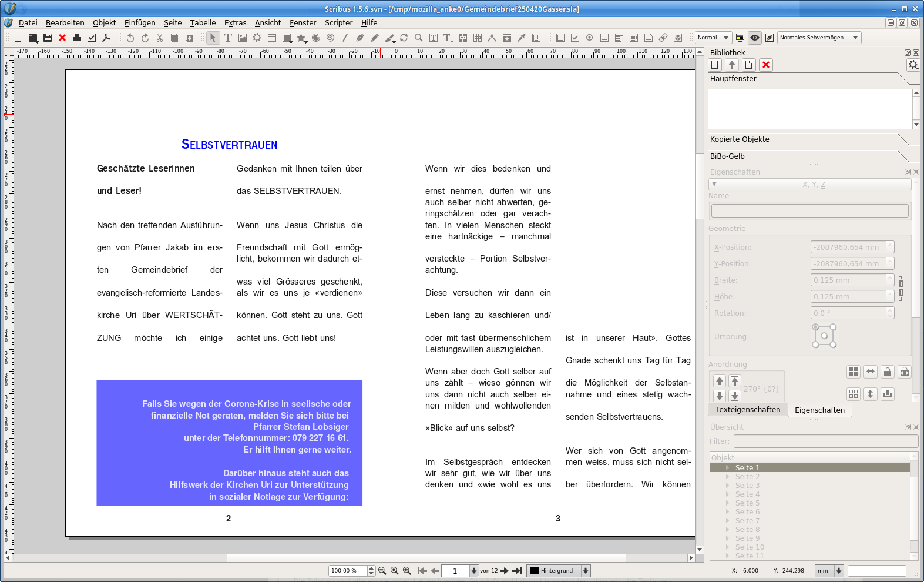Toggle the edit in preview mode icon
The image size is (924, 582).
(x=770, y=38)
